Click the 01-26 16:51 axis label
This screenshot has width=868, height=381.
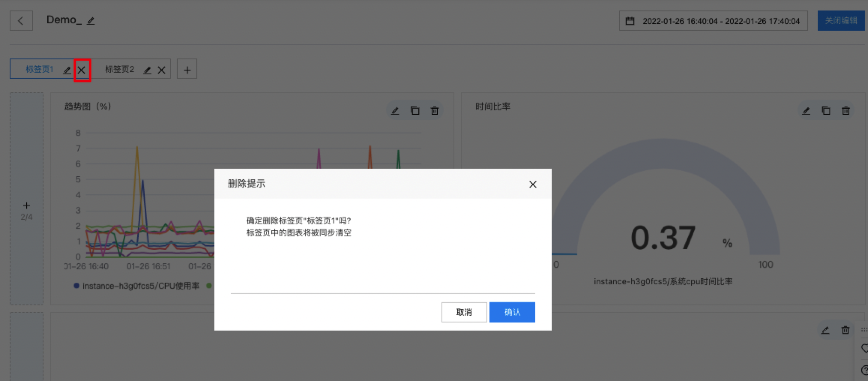pyautogui.click(x=148, y=266)
